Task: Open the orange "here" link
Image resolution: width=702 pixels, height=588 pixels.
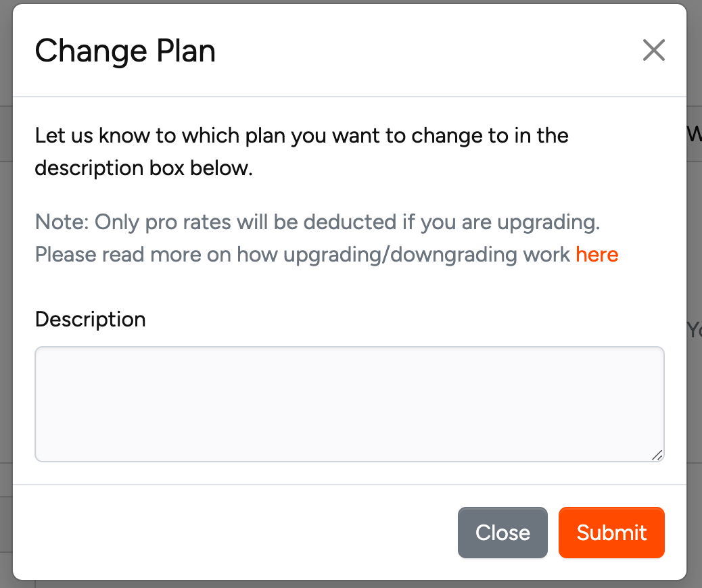Action: [596, 255]
